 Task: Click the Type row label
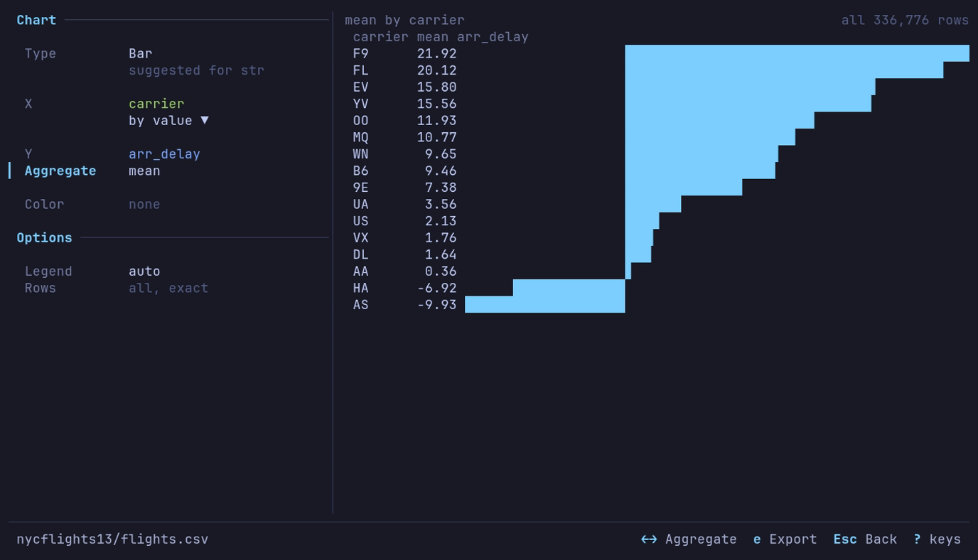[41, 53]
